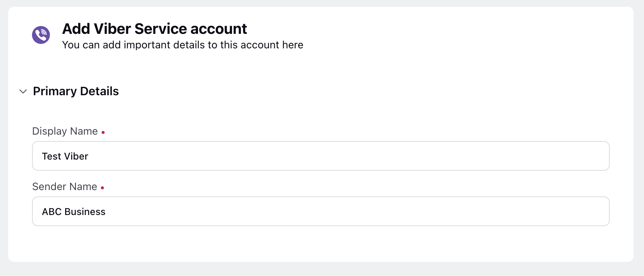The height and width of the screenshot is (276, 644).
Task: Click the word "Primary" in section header
Action: 55,92
